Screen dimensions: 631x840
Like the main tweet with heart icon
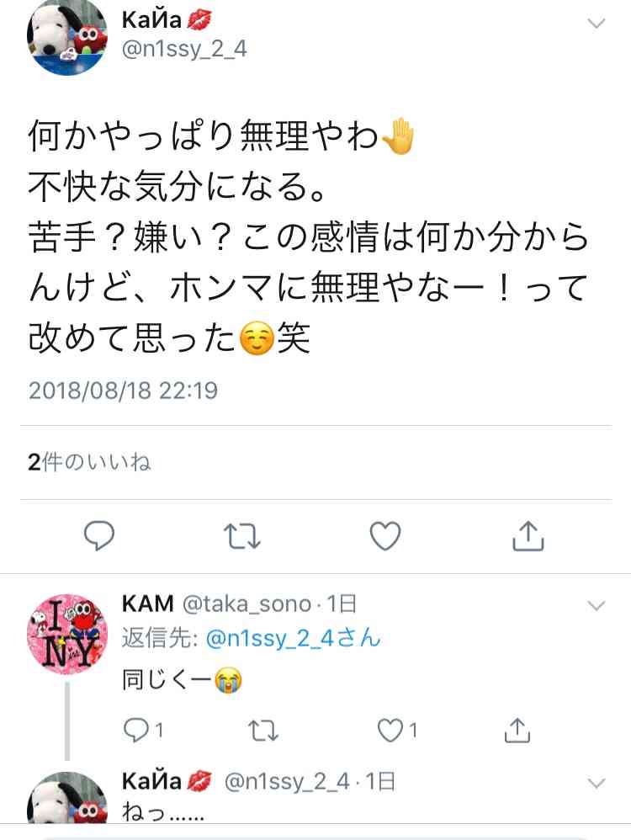click(x=385, y=535)
